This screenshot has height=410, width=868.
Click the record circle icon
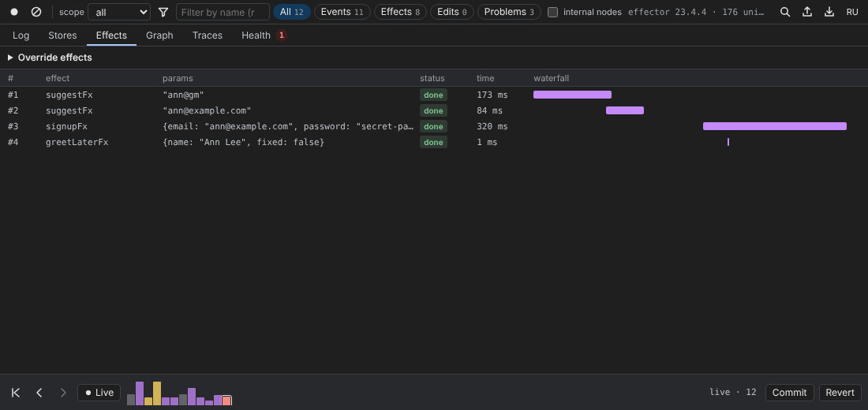tap(14, 12)
